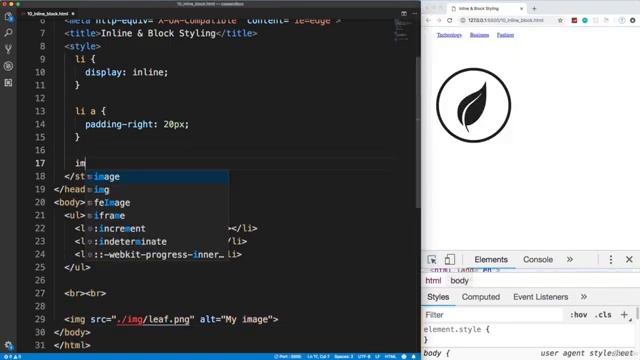The image size is (640, 360).
Task: Open the Manage gear in the activity bar
Action: [8, 345]
